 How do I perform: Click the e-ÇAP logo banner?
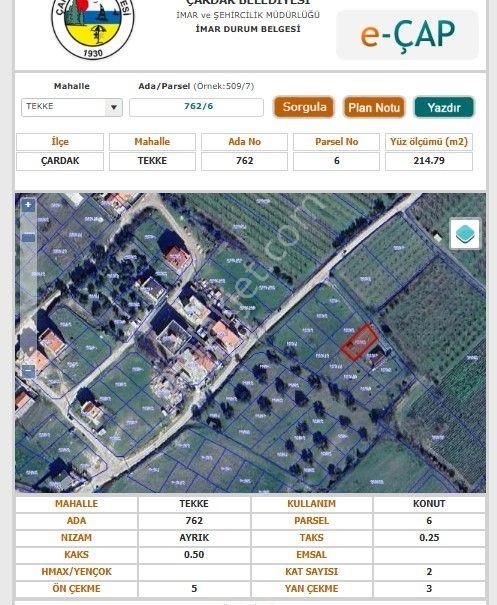tap(407, 35)
